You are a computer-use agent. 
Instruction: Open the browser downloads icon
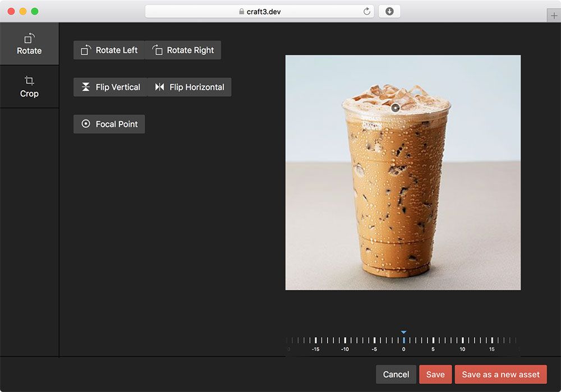pos(389,11)
